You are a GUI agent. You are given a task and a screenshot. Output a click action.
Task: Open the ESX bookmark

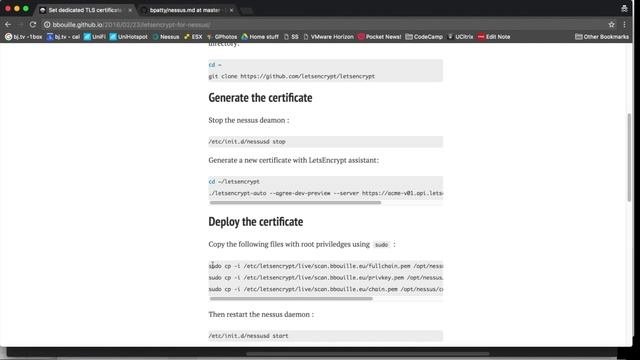click(x=193, y=37)
